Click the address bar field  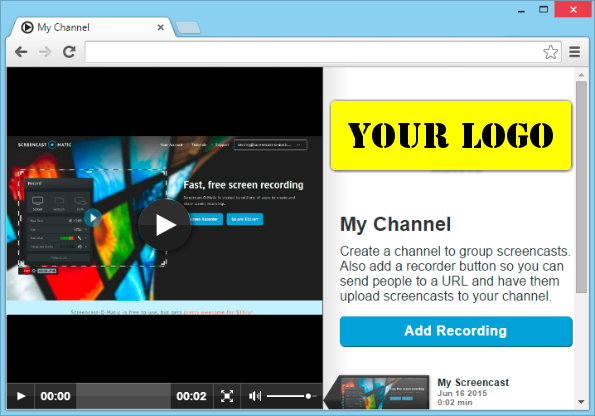coord(313,52)
